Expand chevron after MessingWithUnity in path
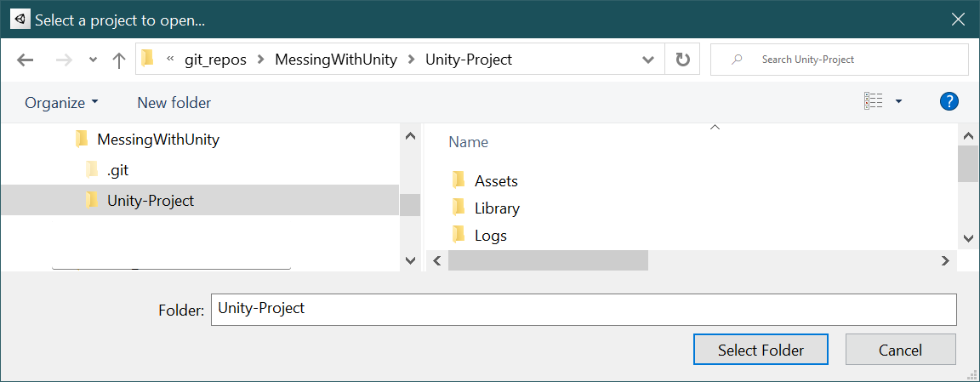Viewport: 980px width, 382px height. coord(411,60)
